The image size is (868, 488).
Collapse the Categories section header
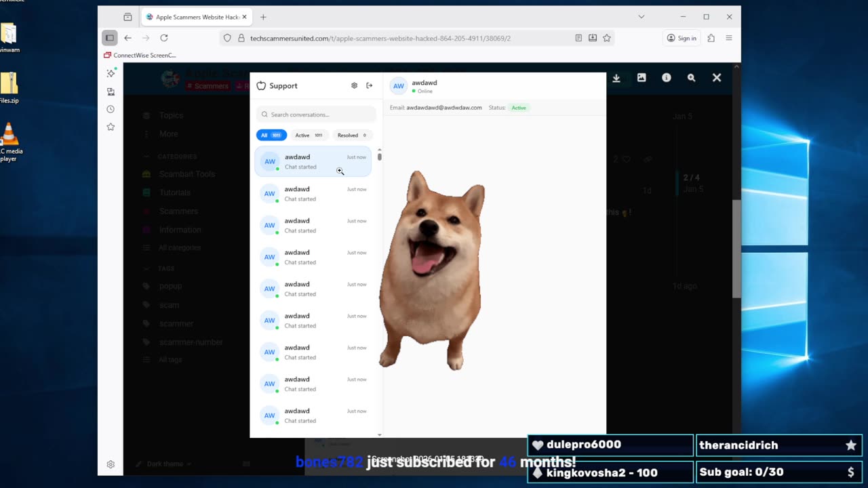177,157
